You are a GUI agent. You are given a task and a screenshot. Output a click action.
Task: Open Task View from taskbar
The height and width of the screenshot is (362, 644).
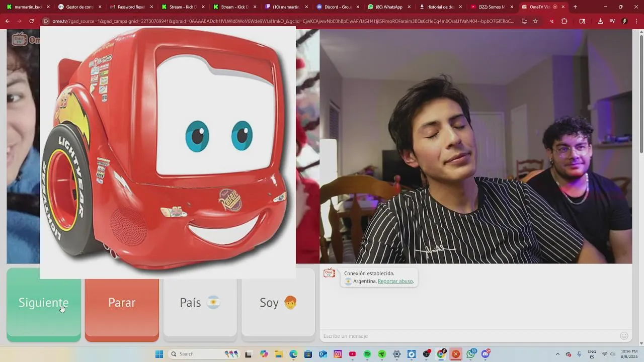(248, 354)
